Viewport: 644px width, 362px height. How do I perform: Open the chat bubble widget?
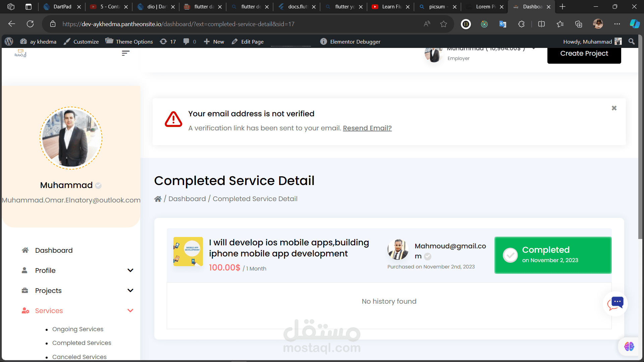pyautogui.click(x=615, y=304)
